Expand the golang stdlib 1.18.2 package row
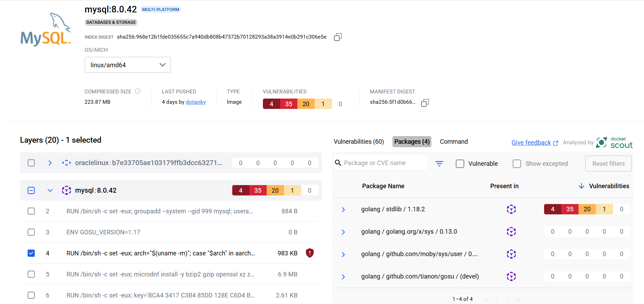 pos(343,210)
